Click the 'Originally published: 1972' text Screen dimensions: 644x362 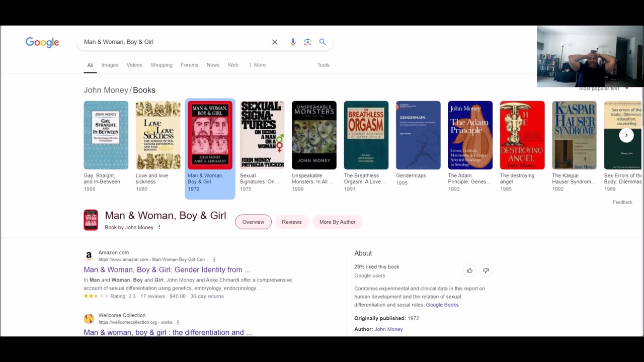click(386, 318)
